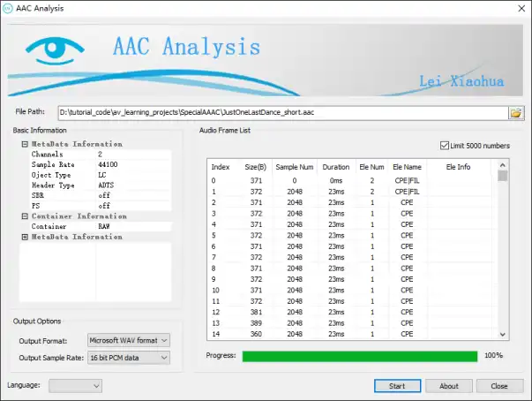
Task: Open the Language dropdown
Action: [75, 386]
